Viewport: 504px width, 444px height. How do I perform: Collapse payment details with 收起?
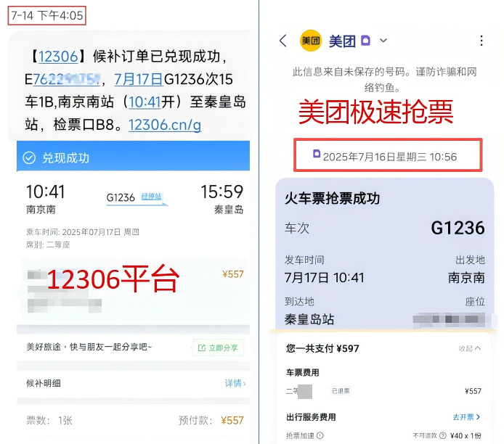point(470,348)
